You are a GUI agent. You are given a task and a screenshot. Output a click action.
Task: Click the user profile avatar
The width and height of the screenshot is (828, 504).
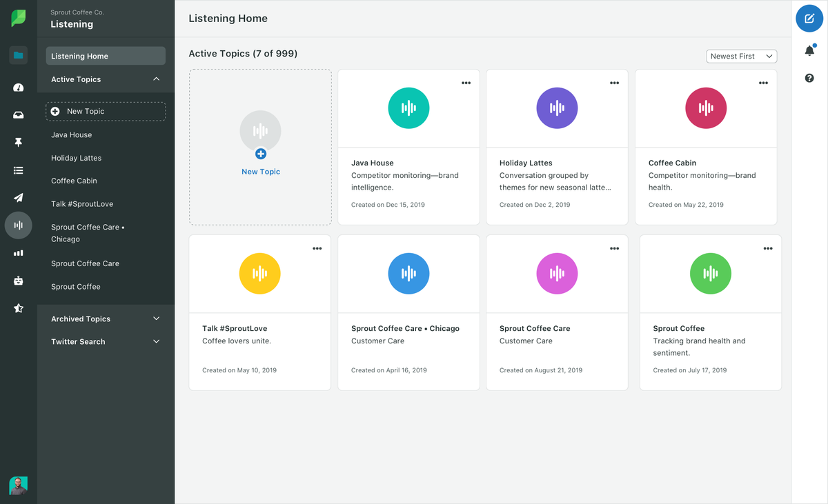[19, 485]
